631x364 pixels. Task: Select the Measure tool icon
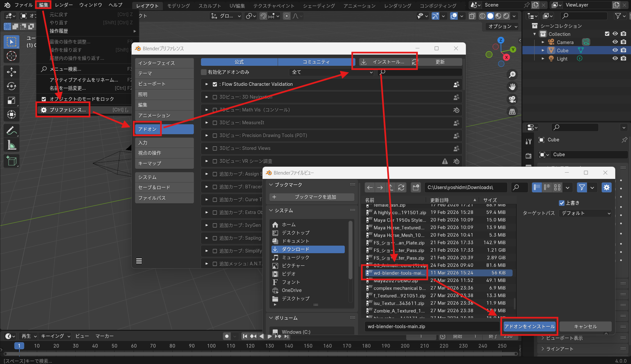point(12,145)
